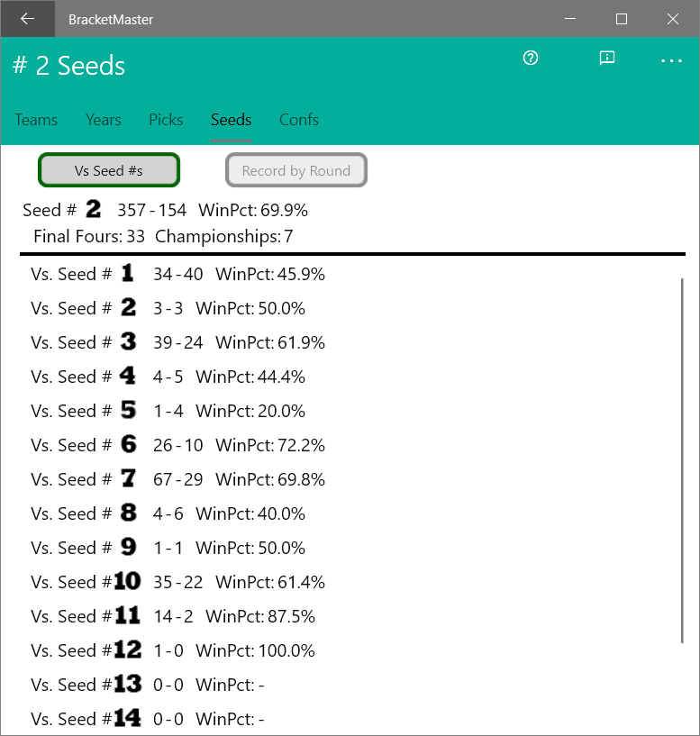The width and height of the screenshot is (700, 736).
Task: Switch to the Confs tab
Action: [x=299, y=120]
